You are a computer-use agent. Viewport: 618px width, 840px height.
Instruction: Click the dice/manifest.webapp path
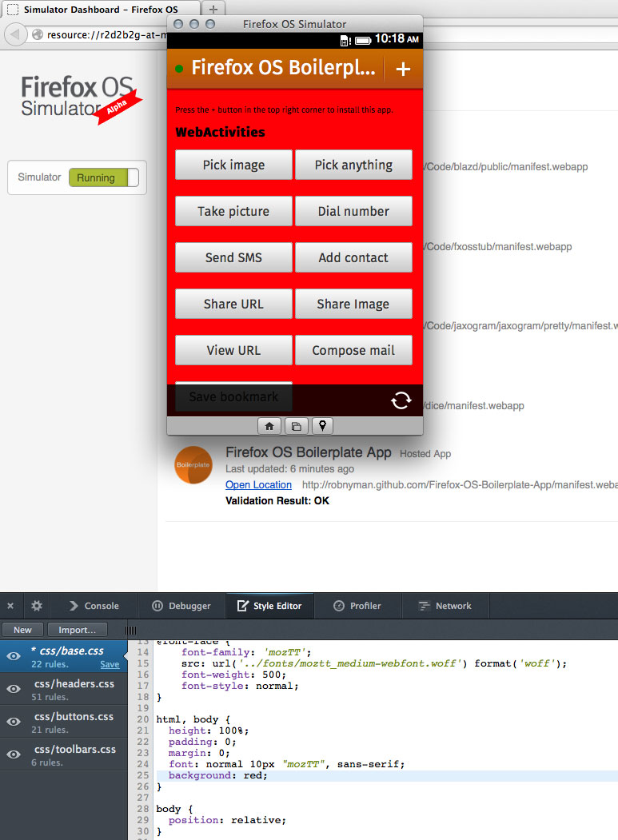tap(474, 405)
